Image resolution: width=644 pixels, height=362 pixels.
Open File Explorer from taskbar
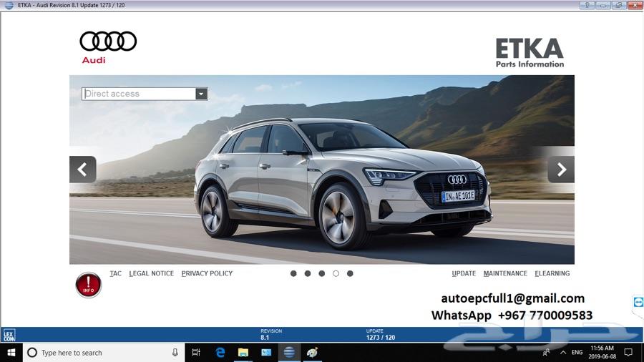click(x=243, y=353)
